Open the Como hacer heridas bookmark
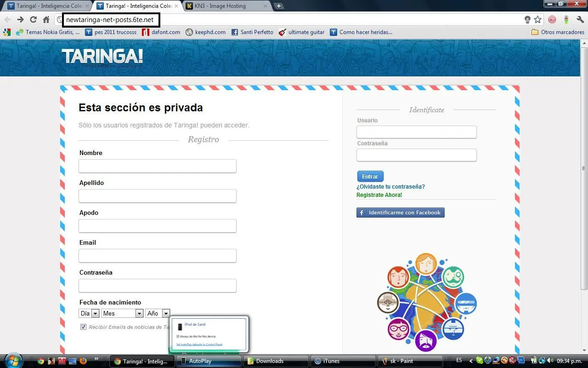Viewport: 588px width, 368px height. [361, 32]
